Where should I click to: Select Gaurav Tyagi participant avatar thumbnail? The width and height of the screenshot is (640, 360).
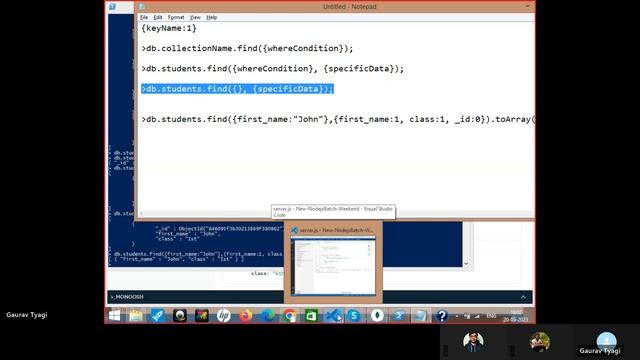point(606,342)
